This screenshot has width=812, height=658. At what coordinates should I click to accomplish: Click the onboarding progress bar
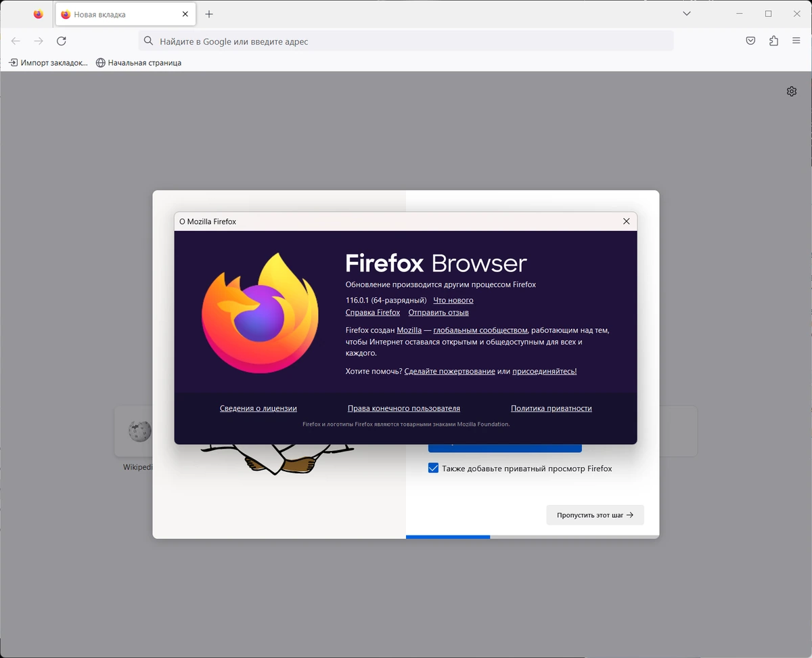click(533, 537)
